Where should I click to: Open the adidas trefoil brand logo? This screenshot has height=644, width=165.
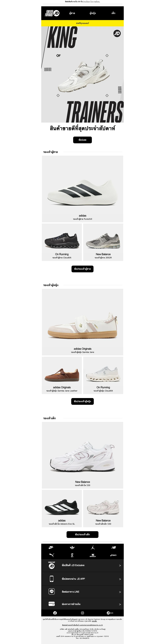(72, 547)
